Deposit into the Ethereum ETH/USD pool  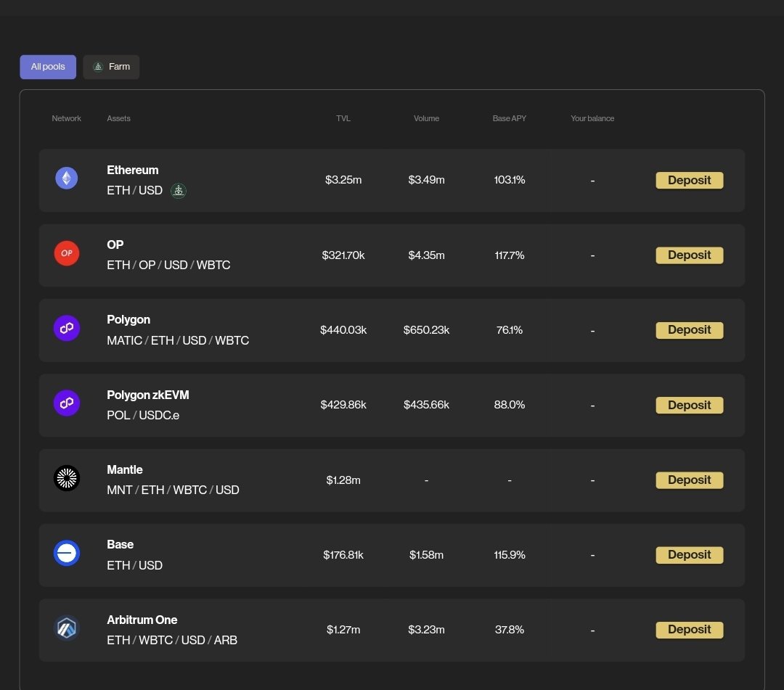coord(690,181)
